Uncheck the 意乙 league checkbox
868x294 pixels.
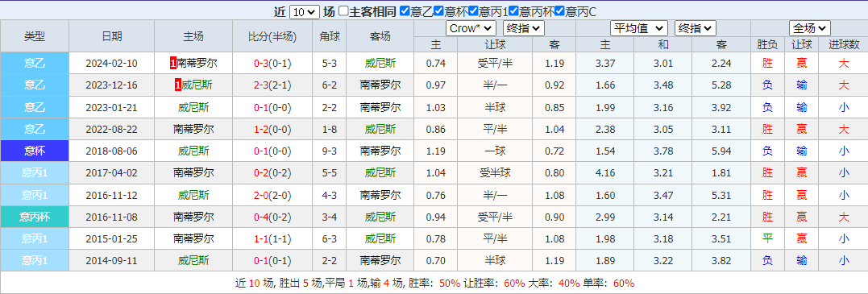pyautogui.click(x=404, y=11)
